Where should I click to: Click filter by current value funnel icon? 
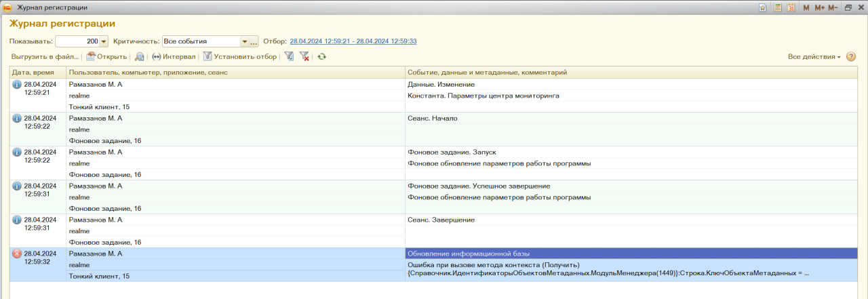[289, 57]
